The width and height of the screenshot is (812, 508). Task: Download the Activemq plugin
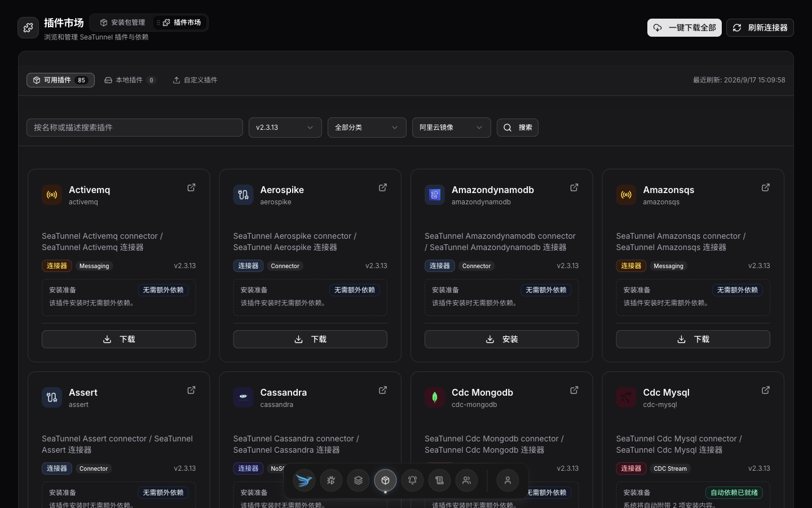point(119,339)
